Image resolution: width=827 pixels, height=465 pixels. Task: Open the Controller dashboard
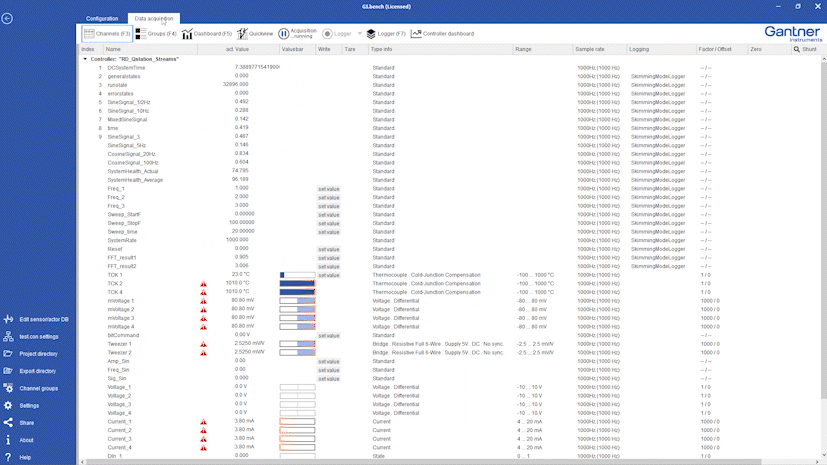(x=443, y=34)
